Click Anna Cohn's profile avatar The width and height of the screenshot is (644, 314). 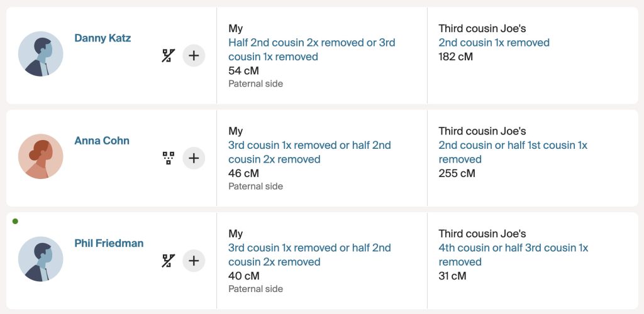click(41, 156)
